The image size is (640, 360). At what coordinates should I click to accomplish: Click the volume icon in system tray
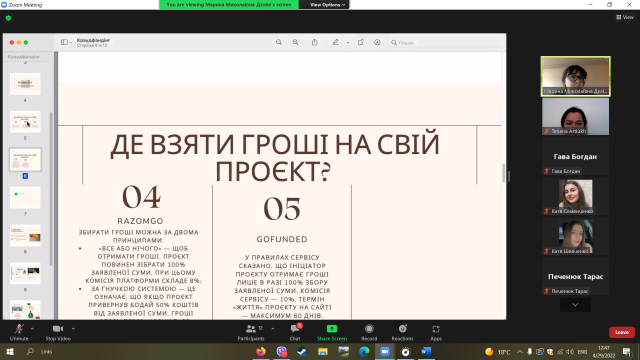(570, 352)
